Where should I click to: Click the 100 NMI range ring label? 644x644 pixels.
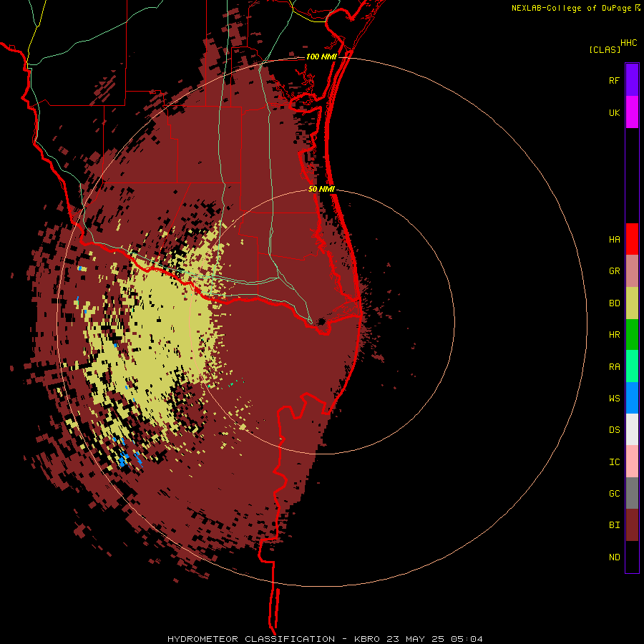click(321, 57)
